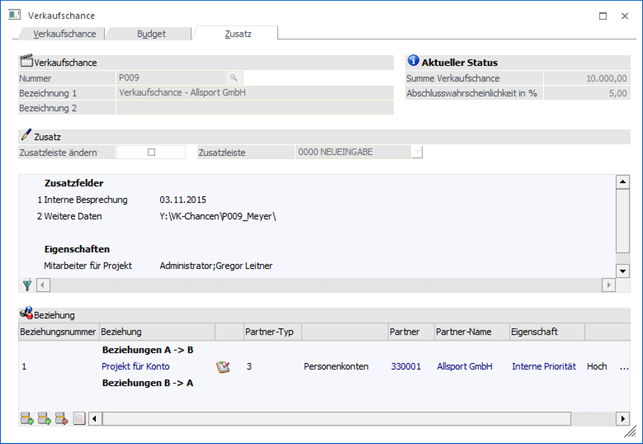Toggle the Zusatzleiste ändern checkbox
The image size is (643, 444).
[151, 152]
